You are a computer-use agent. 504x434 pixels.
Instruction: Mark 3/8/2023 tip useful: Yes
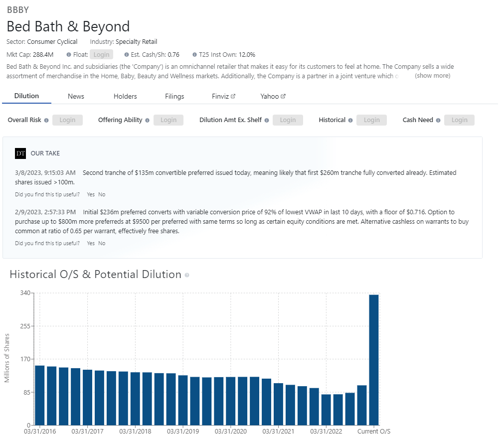(x=91, y=194)
